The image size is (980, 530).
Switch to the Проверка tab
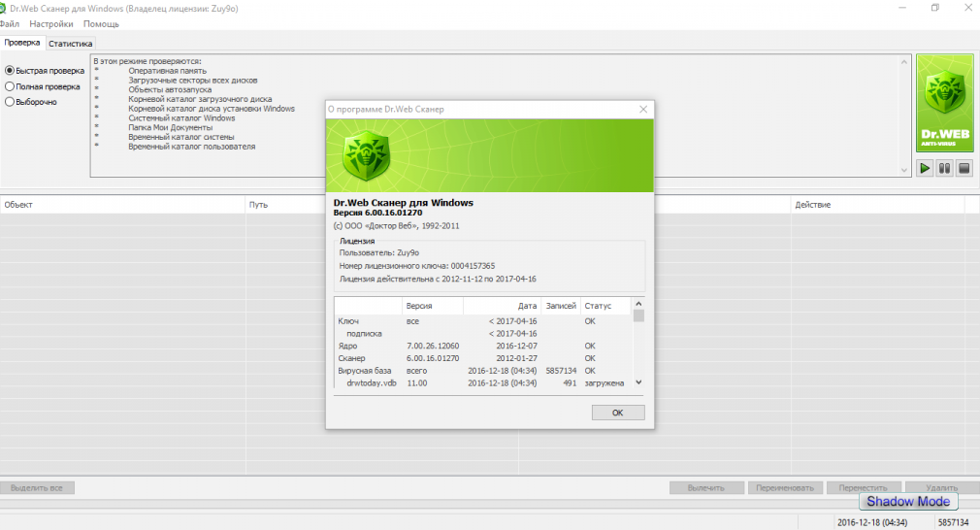tap(22, 43)
